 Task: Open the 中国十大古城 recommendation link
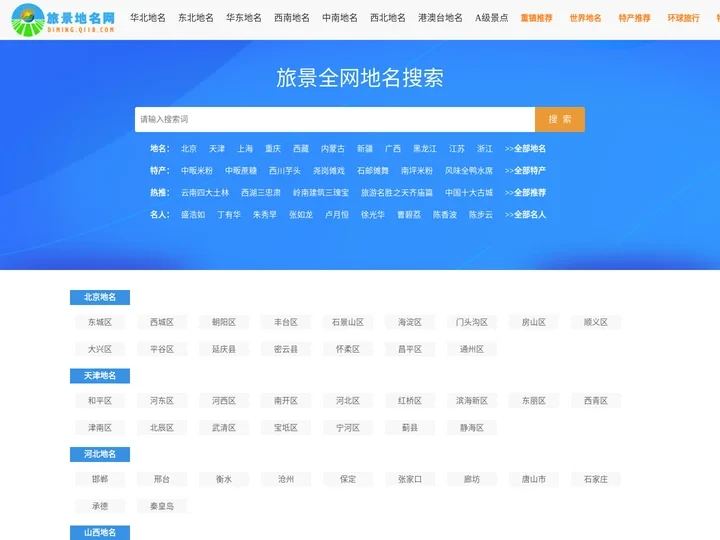pos(469,192)
